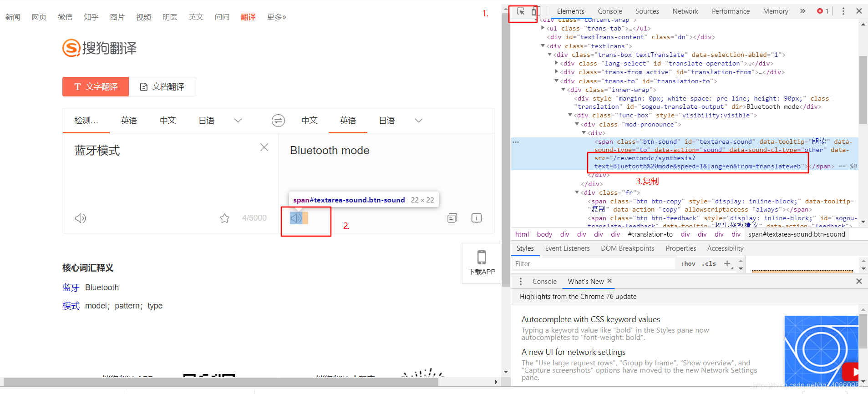Click the translation feedback icon
868x394 pixels.
tap(477, 218)
